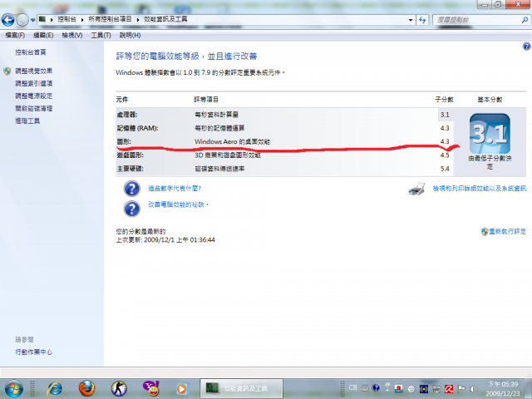
Task: Click the 遊戲圖形 score 4.5
Action: coord(445,155)
